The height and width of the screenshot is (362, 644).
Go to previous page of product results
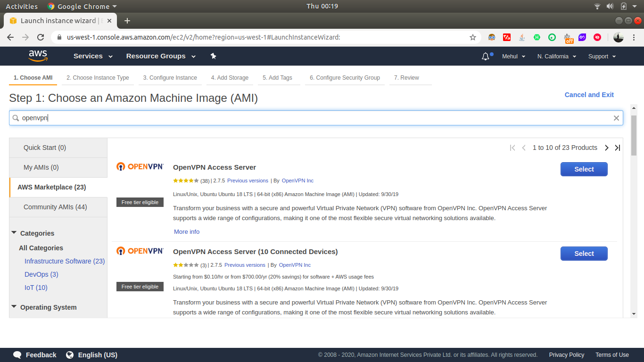click(x=524, y=148)
